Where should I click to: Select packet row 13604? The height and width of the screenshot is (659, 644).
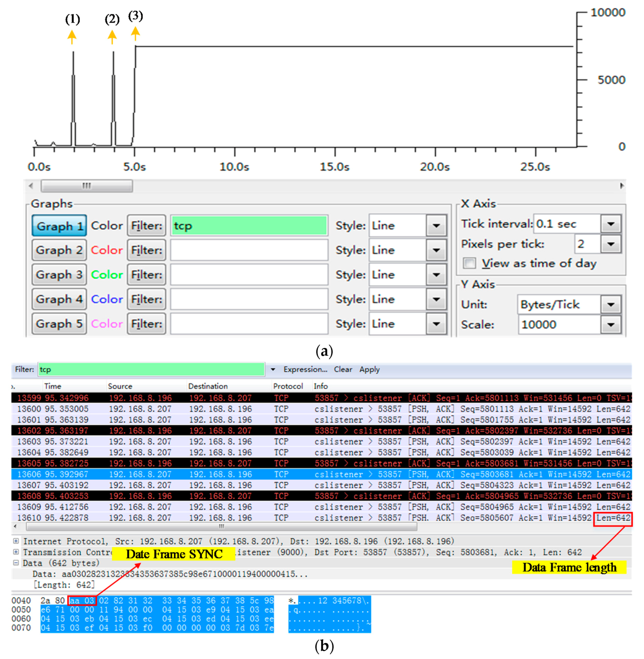[x=322, y=452]
